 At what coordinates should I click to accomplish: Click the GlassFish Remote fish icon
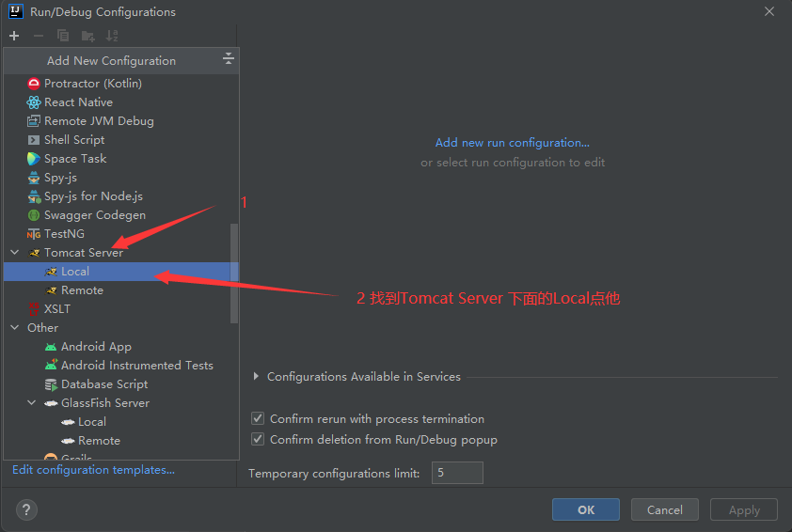click(x=68, y=441)
